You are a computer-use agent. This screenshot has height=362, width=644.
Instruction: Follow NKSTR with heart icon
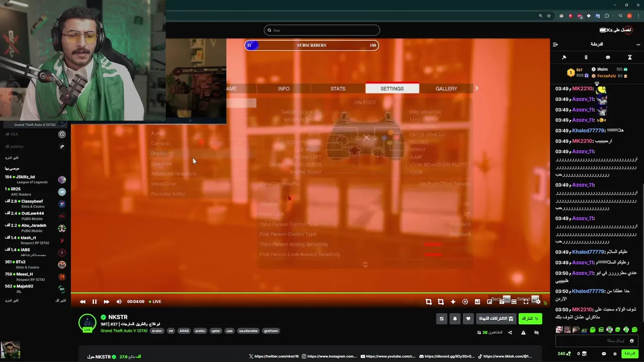point(468,319)
